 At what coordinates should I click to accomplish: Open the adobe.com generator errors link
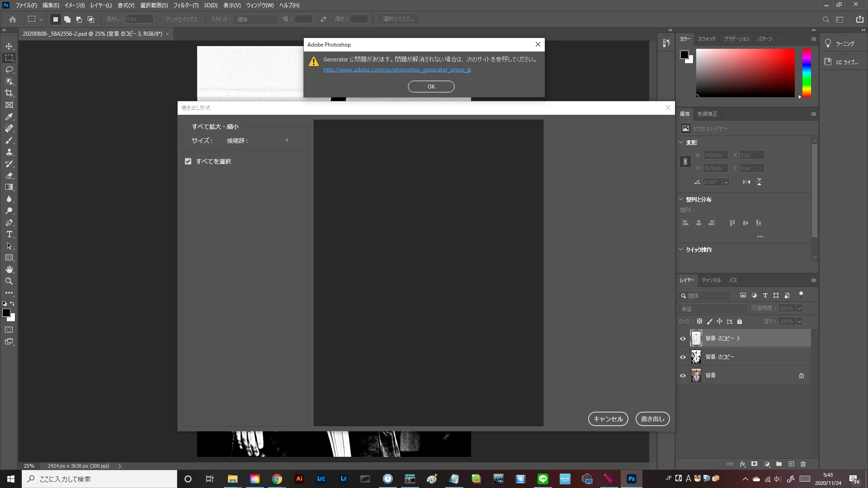pos(397,70)
